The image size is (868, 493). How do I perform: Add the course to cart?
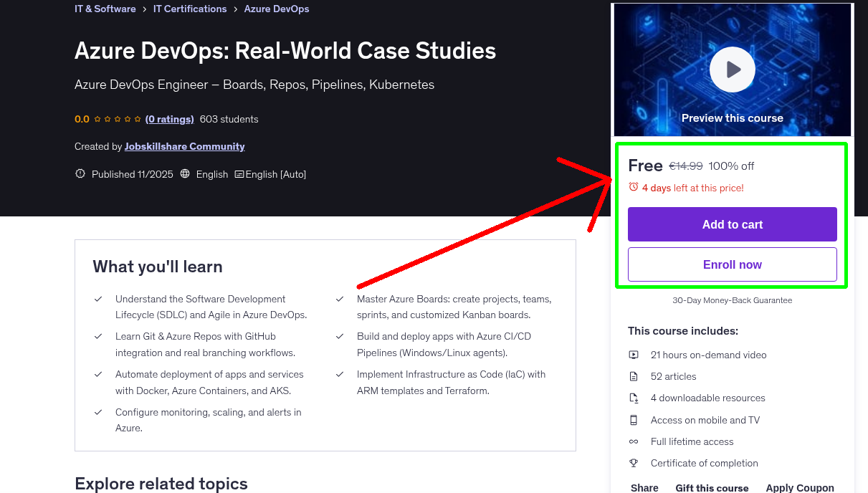(732, 224)
